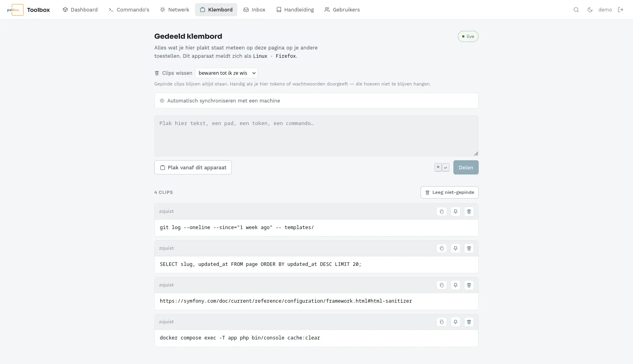This screenshot has width=633, height=364.
Task: Open the Netwerk tab
Action: [x=174, y=9]
